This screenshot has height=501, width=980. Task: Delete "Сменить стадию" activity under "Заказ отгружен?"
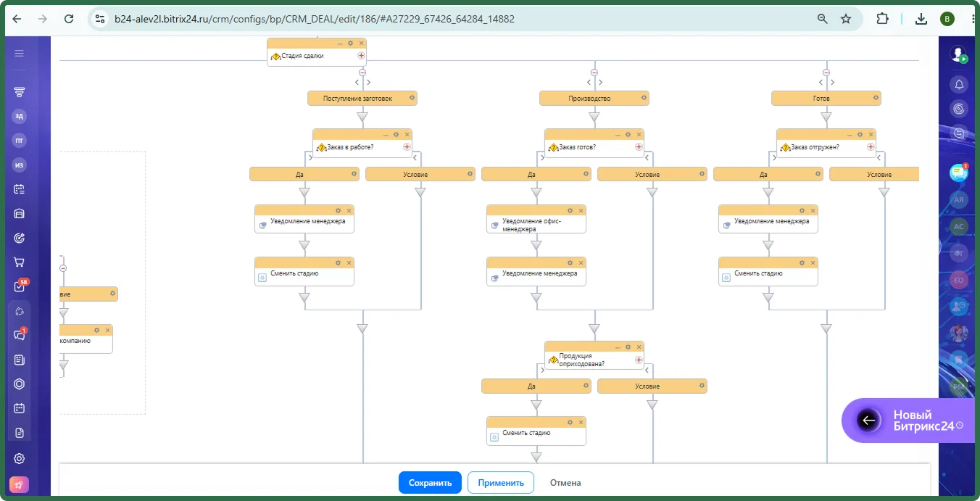point(813,262)
